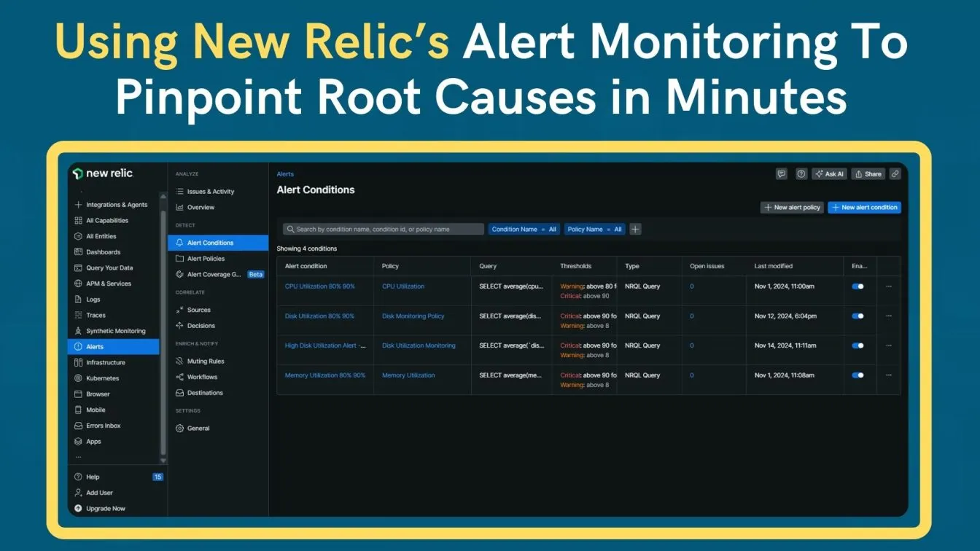Image resolution: width=980 pixels, height=551 pixels.
Task: Click Upgrade Now
Action: [x=100, y=509]
